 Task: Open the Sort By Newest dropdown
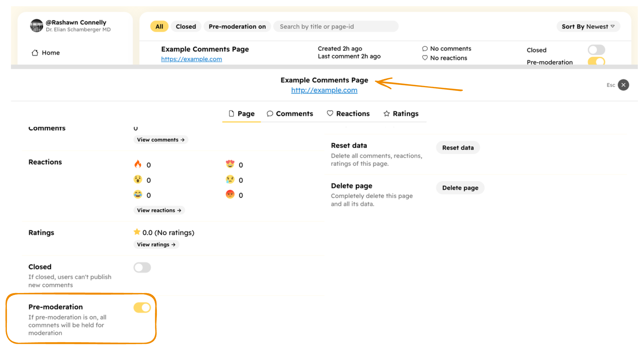(x=588, y=26)
